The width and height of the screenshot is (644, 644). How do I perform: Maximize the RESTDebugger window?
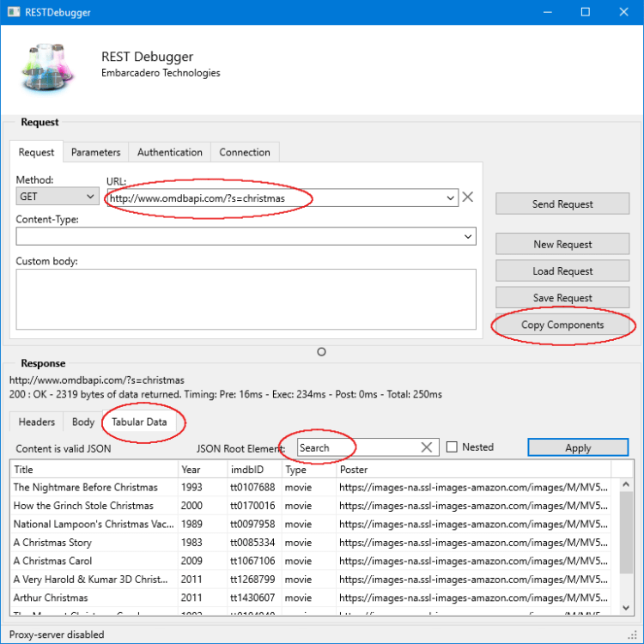click(586, 12)
